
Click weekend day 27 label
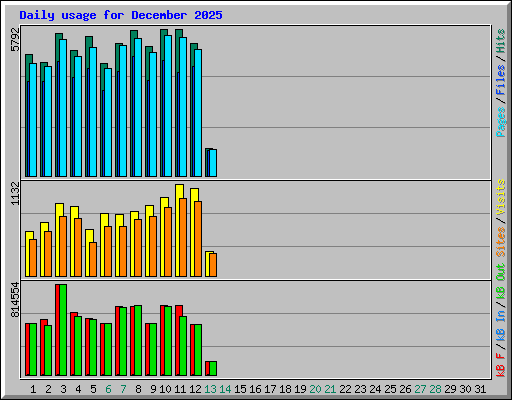[x=420, y=389]
